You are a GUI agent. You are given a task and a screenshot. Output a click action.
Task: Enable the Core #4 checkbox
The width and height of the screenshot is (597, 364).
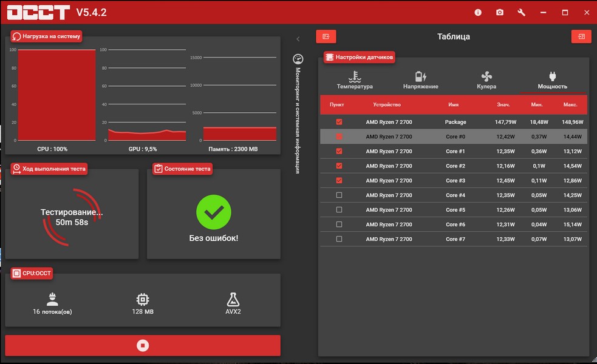click(339, 195)
